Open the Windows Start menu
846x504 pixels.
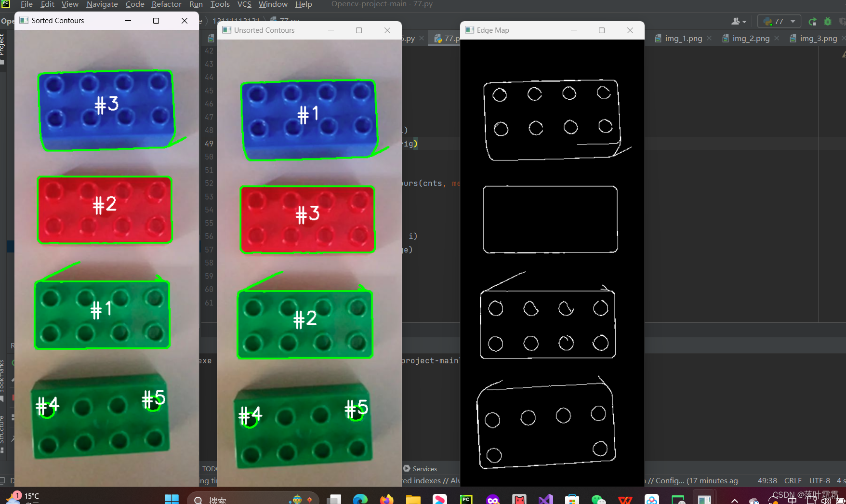pos(172,499)
